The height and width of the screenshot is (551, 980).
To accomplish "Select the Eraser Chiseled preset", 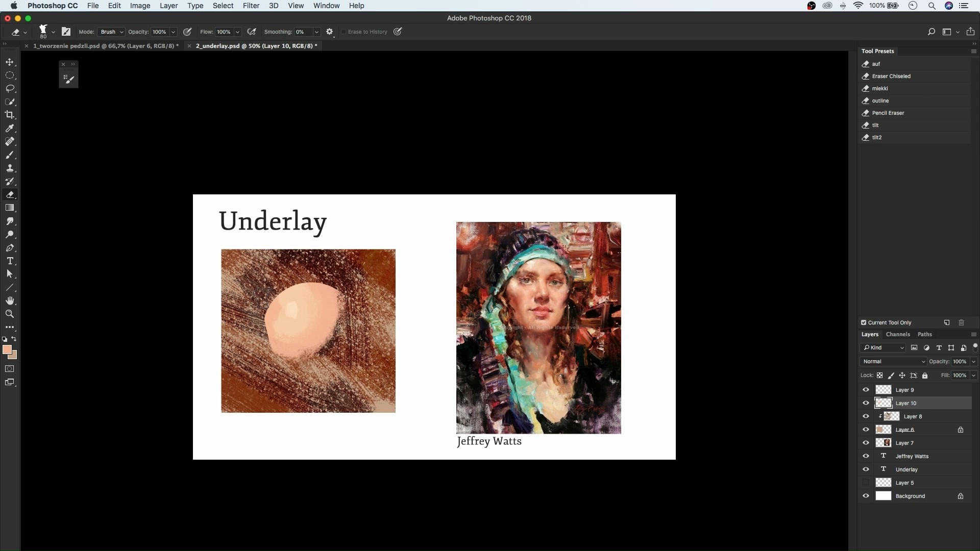I will [x=891, y=76].
